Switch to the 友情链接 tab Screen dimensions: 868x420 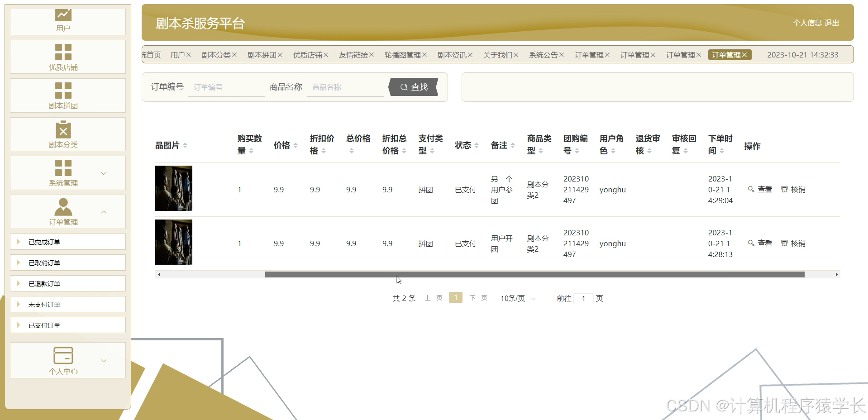pyautogui.click(x=353, y=55)
